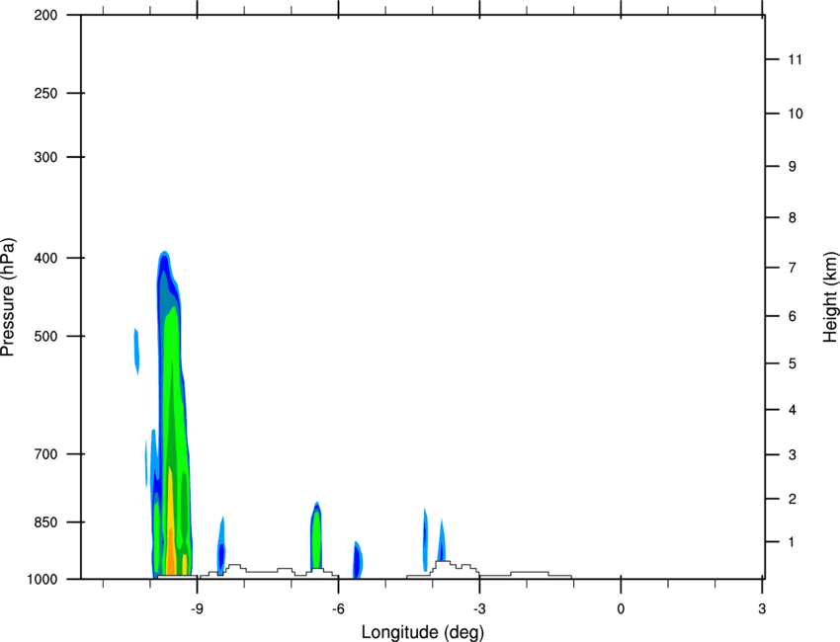Click the 250 pressure tick label
Viewport: 840px width, 642px height.
coord(45,93)
